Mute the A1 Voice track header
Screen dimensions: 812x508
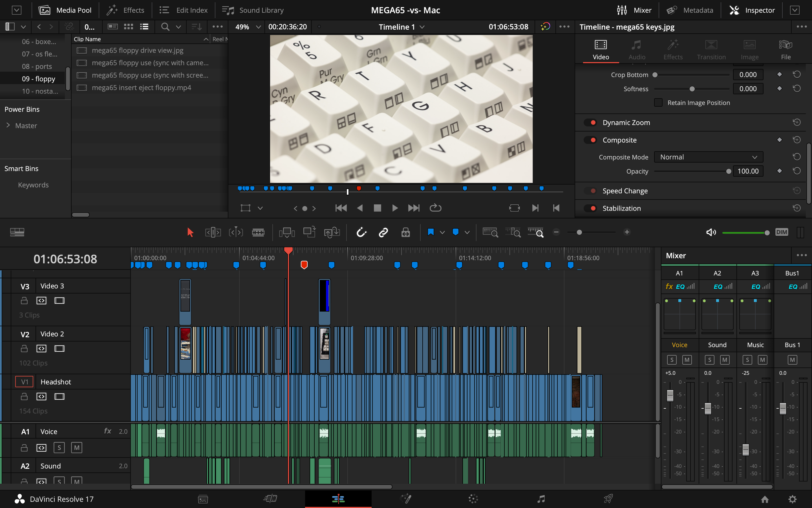[x=76, y=448]
